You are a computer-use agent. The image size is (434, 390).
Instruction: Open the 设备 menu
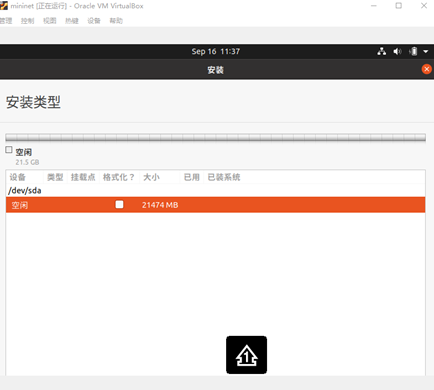94,21
